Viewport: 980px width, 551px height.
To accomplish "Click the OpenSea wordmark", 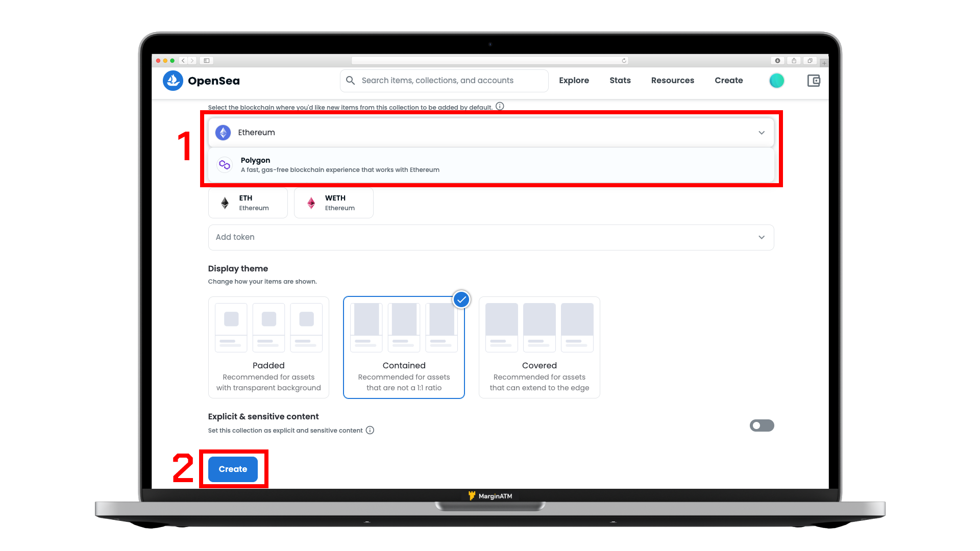I will pos(214,81).
